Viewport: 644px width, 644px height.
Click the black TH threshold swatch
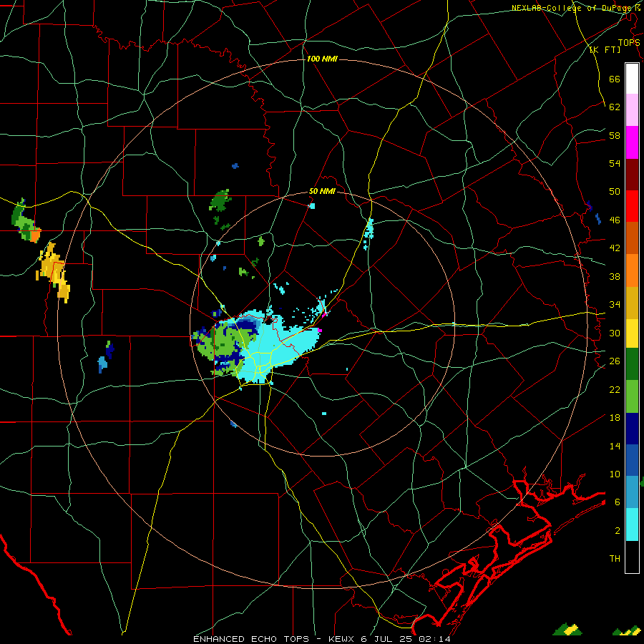click(632, 557)
